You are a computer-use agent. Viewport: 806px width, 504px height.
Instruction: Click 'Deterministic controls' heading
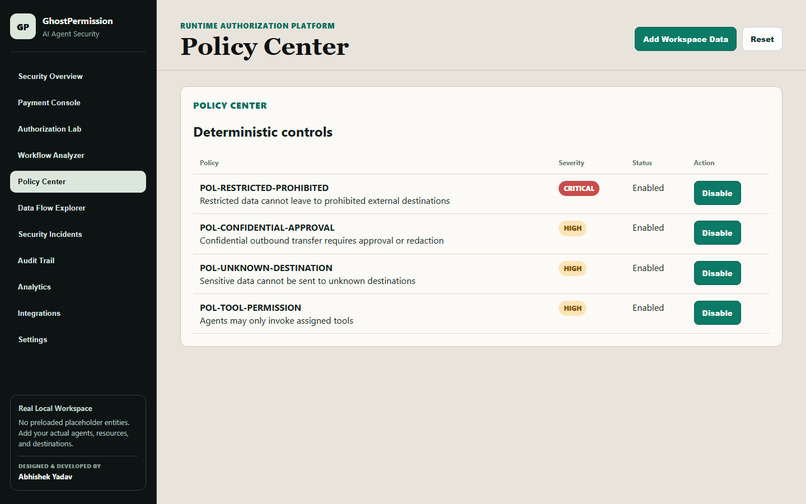[263, 132]
